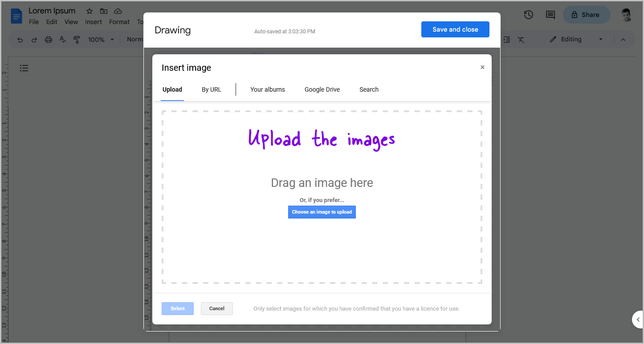Cancel the Insert image dialog

pos(216,308)
